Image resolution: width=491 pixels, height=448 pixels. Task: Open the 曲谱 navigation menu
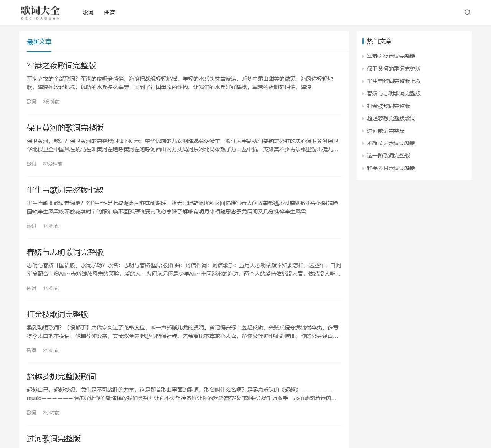(109, 12)
